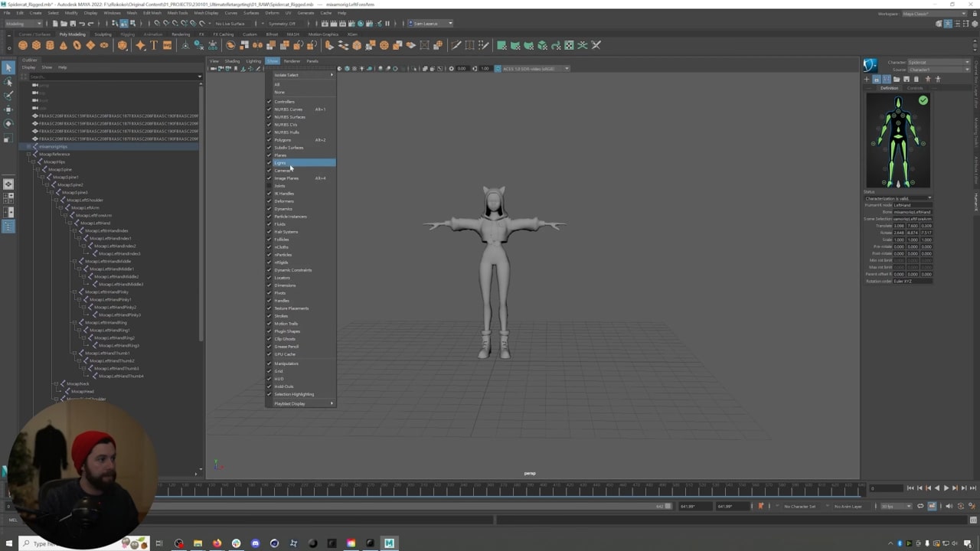Viewport: 980px width, 551px height.
Task: Click the Translate X value field
Action: pos(900,226)
